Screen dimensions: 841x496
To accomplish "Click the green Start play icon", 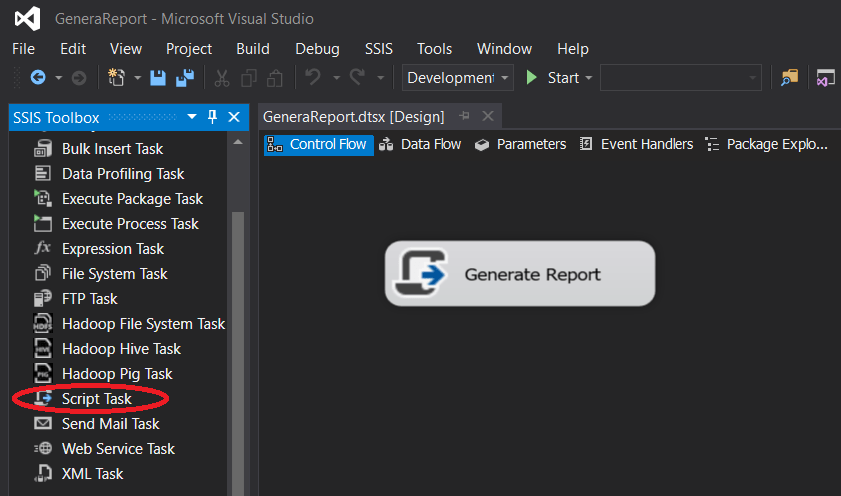I will coord(532,78).
